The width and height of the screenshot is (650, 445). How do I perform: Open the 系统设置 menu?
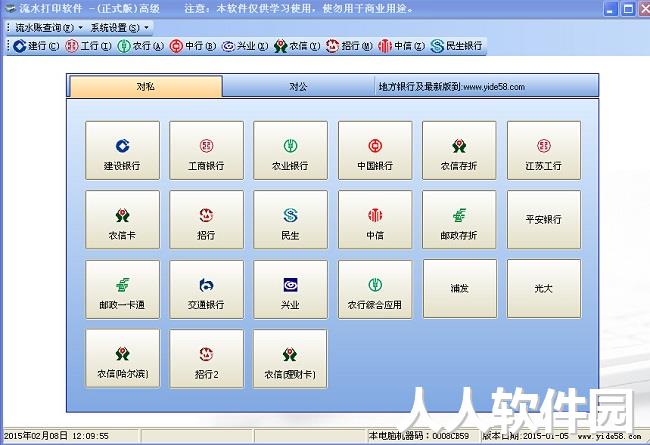(119, 28)
